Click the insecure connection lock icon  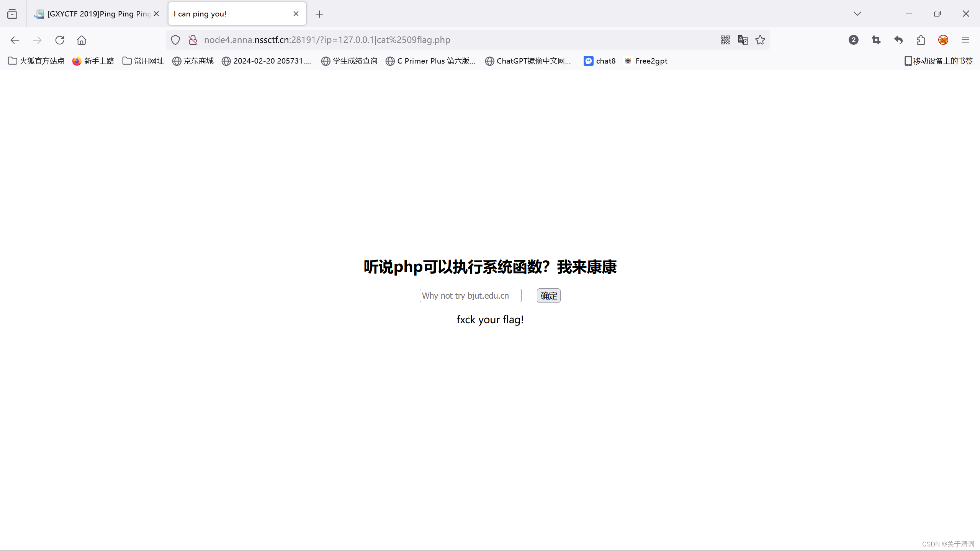[193, 40]
